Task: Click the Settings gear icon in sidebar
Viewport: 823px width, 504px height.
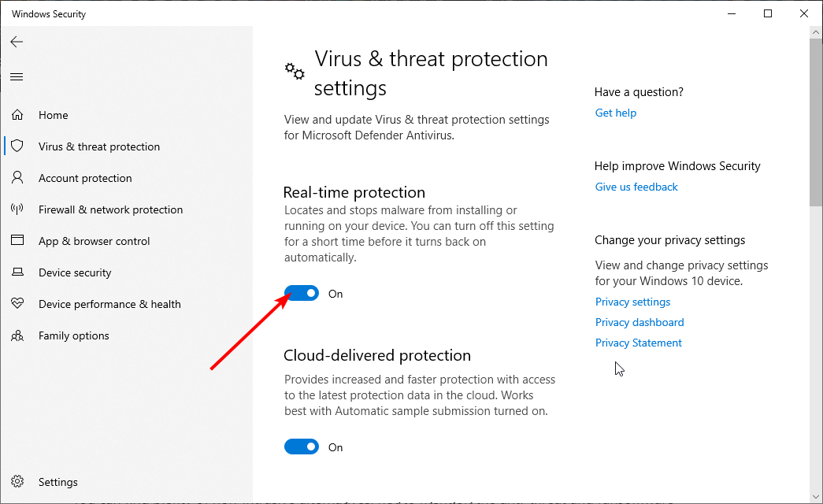Action: pyautogui.click(x=17, y=481)
